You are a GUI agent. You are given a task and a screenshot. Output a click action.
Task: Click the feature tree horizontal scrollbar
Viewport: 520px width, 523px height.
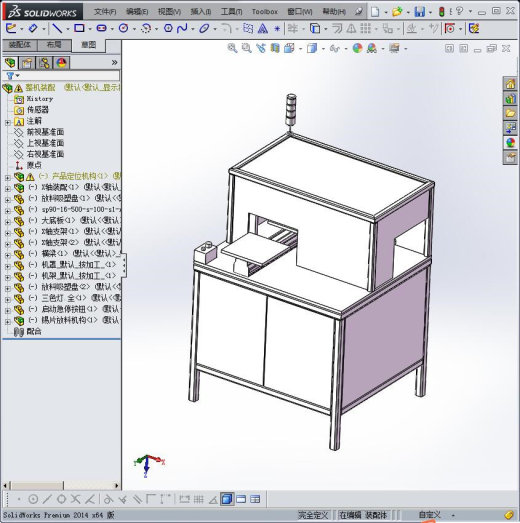pos(61,485)
